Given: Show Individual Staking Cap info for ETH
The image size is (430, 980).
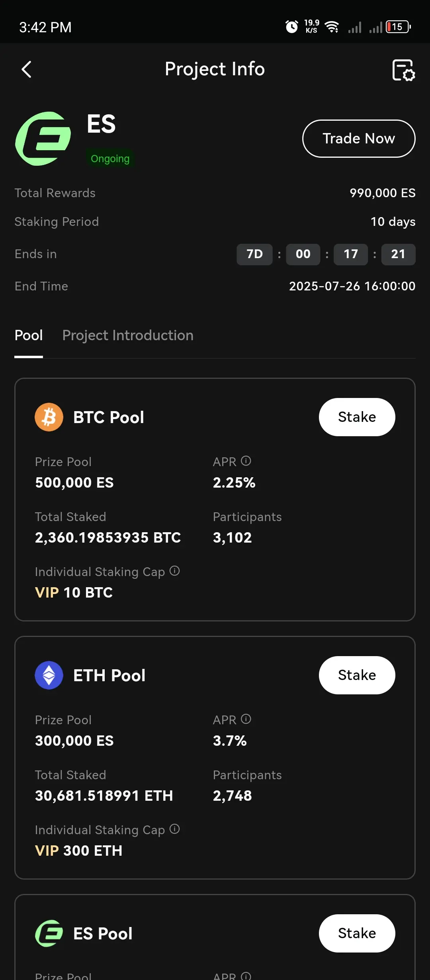Looking at the screenshot, I should click(x=174, y=829).
